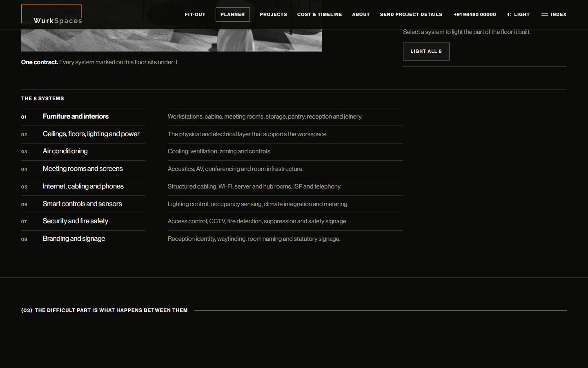
Task: Click 'The physical and electrical layer' text
Action: [247, 134]
